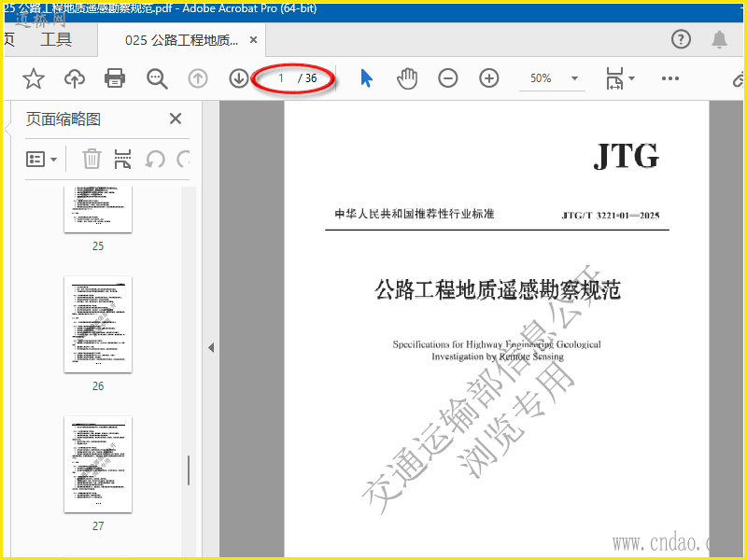Click the fit page width icon

tap(614, 78)
